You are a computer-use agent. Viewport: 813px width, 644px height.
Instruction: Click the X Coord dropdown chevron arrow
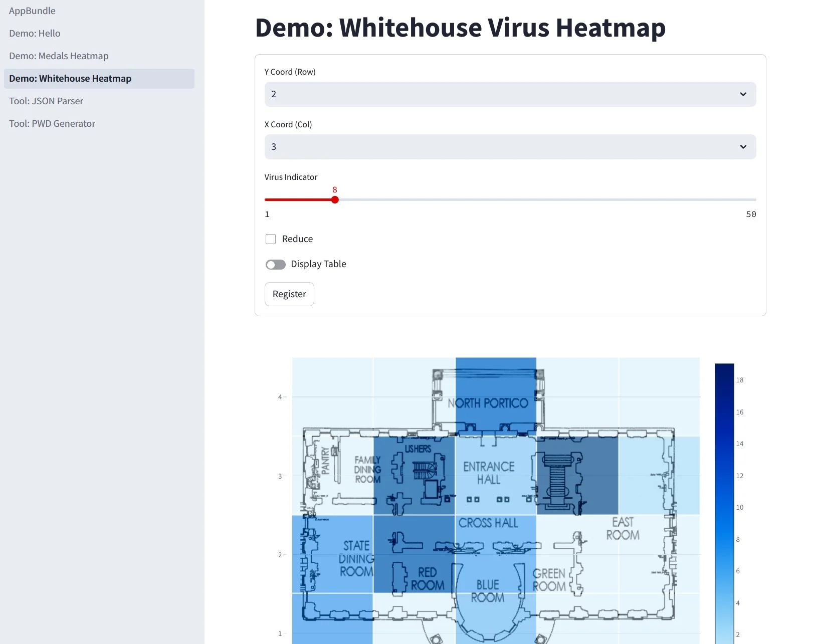click(x=743, y=147)
